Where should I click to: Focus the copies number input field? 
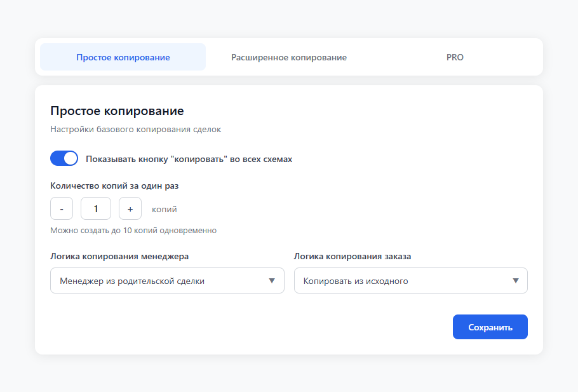[x=96, y=209]
